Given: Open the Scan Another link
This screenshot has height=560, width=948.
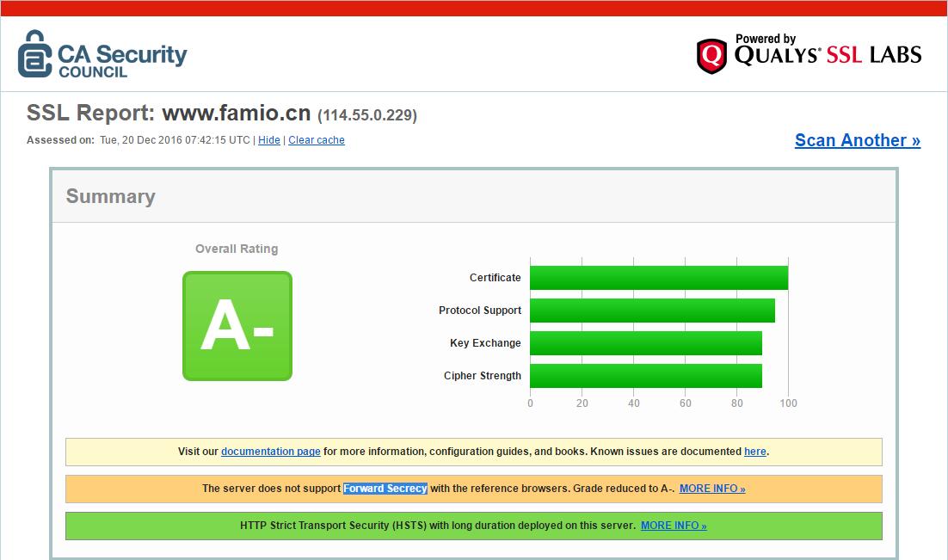Looking at the screenshot, I should point(858,140).
